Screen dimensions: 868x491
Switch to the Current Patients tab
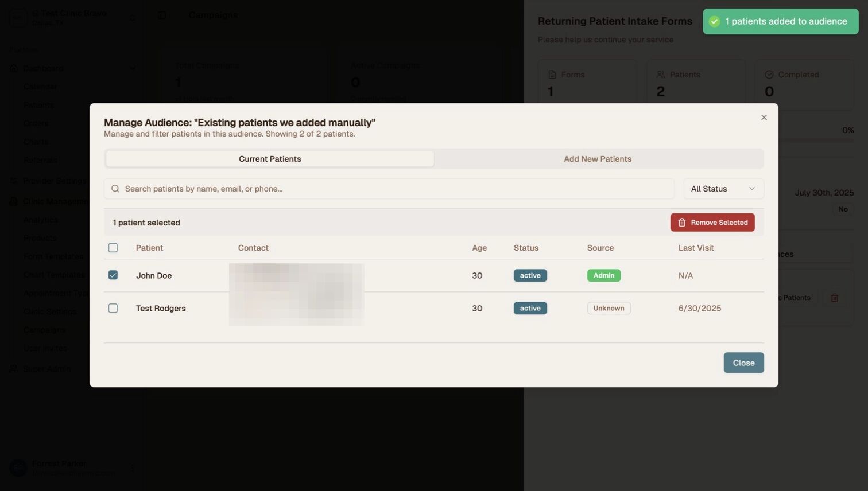click(x=270, y=159)
